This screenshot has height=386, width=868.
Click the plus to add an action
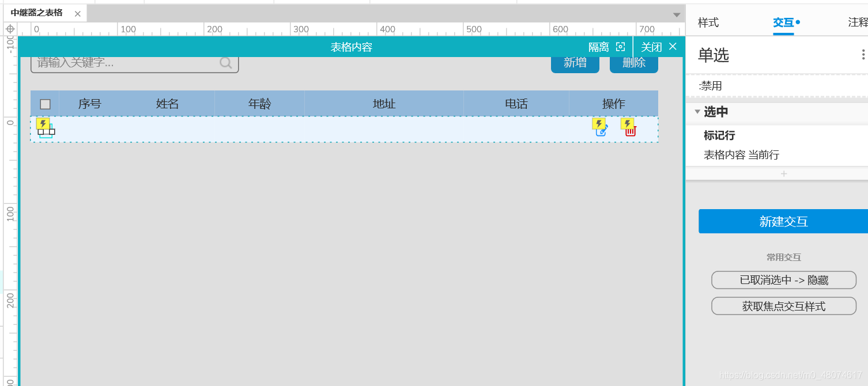784,173
